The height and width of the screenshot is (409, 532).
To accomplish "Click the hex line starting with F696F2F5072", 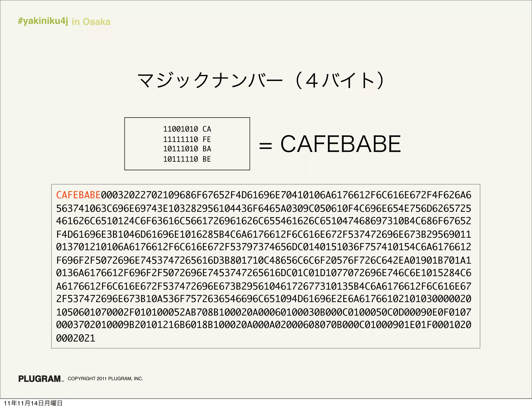I will [263, 260].
